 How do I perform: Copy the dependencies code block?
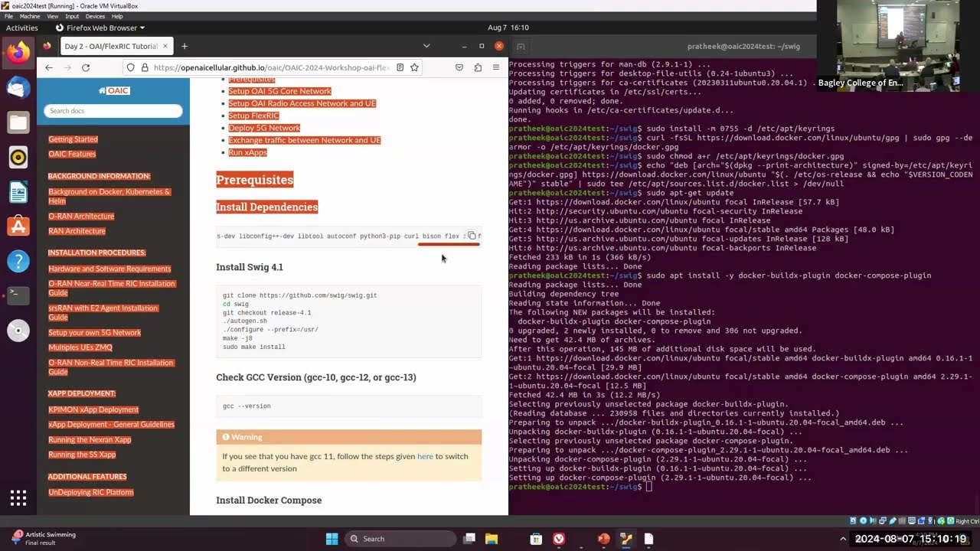pos(472,236)
